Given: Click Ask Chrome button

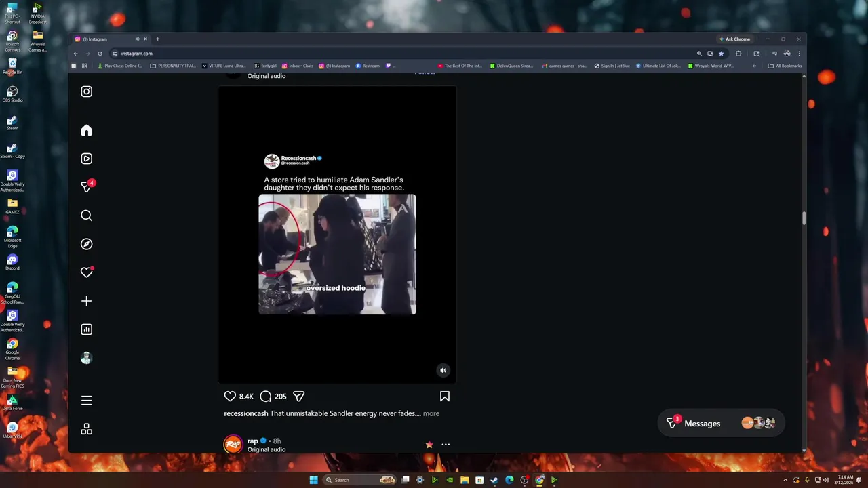Looking at the screenshot, I should [x=734, y=39].
